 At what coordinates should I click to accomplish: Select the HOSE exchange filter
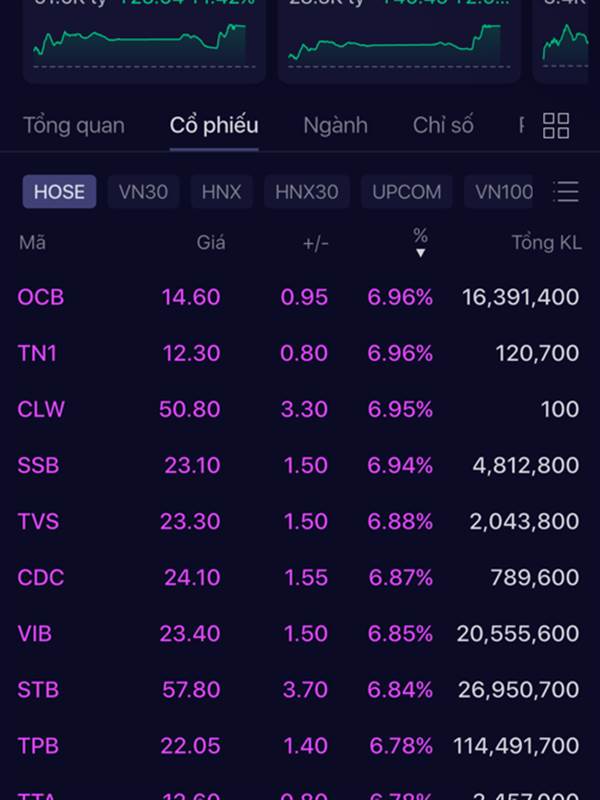(59, 192)
